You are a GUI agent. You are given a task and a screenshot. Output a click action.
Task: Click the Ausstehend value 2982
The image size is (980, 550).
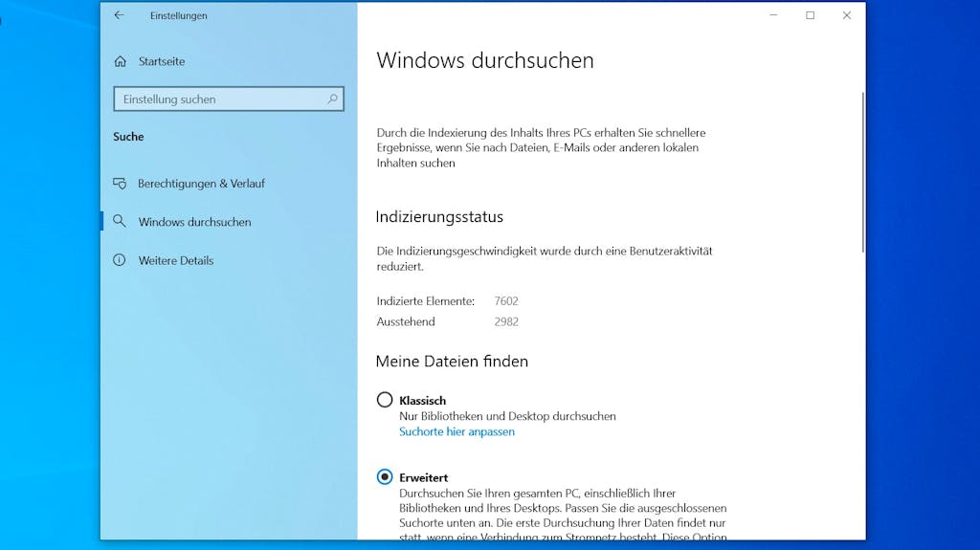pos(506,322)
